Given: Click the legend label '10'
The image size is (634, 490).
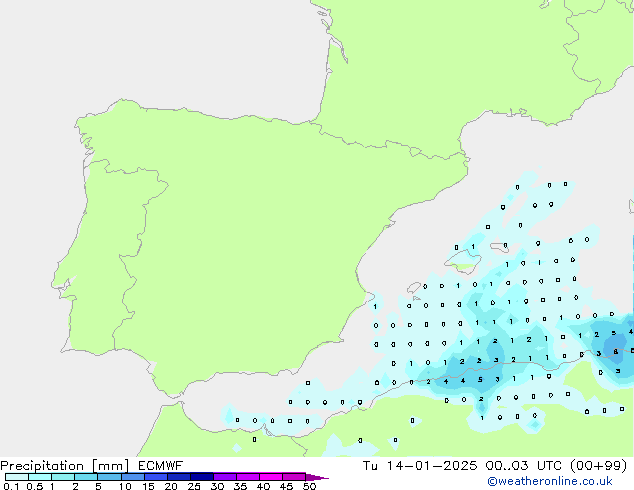Looking at the screenshot, I should click(125, 486).
